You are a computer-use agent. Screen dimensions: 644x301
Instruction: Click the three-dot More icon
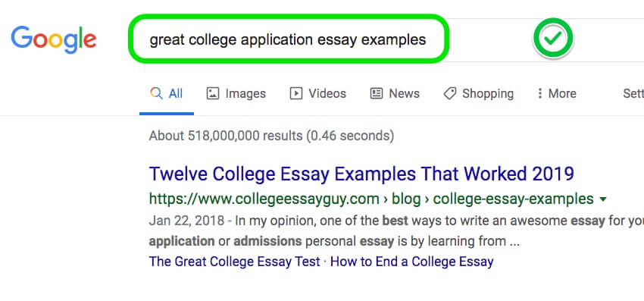click(x=539, y=93)
